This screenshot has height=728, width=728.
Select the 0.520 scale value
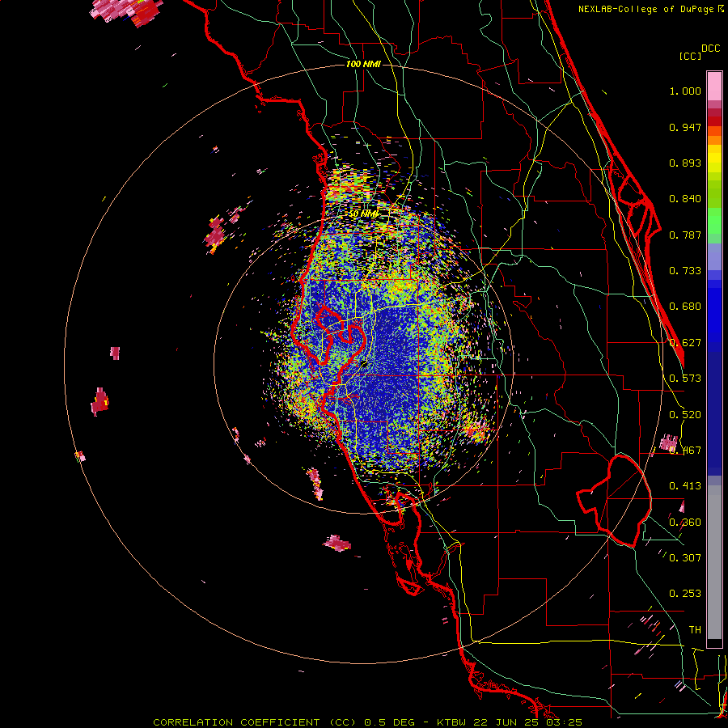pos(685,415)
